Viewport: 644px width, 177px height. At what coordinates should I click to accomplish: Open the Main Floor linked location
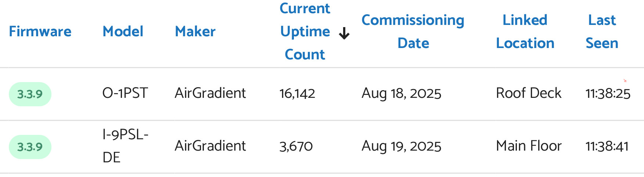[x=529, y=146]
